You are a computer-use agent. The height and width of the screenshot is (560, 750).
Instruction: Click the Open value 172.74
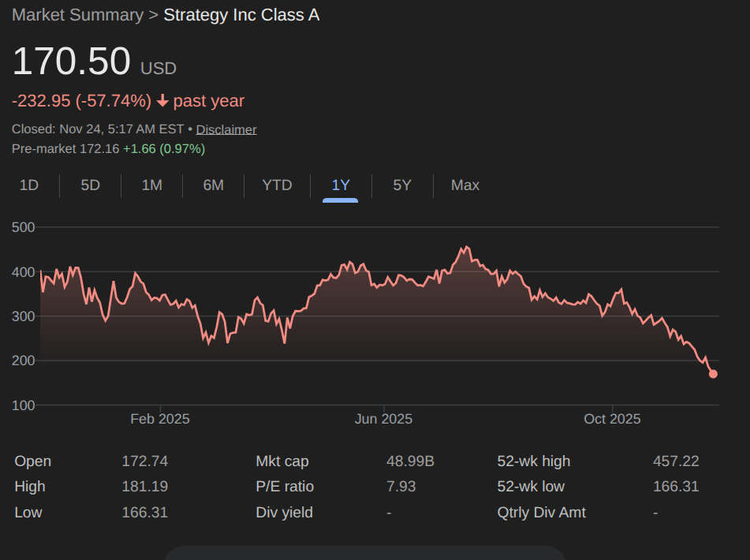(x=145, y=461)
